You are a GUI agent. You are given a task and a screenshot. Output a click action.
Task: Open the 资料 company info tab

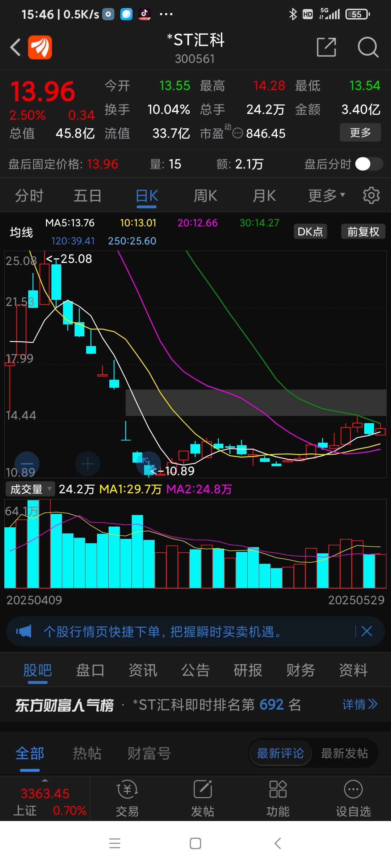[x=353, y=670]
